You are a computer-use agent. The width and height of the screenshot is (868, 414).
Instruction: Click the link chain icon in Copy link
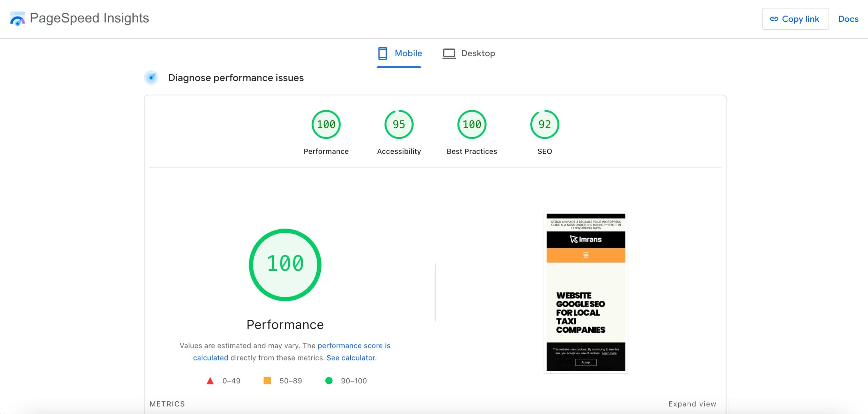(774, 19)
